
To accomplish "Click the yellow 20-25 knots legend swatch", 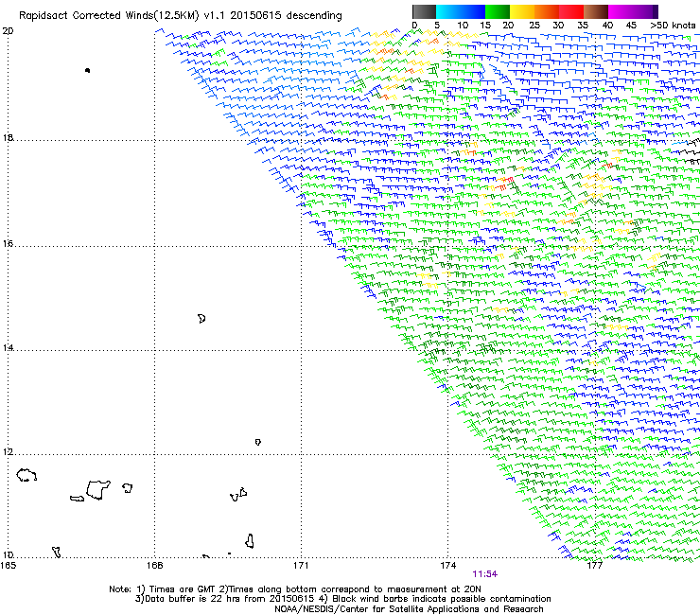I will (522, 11).
